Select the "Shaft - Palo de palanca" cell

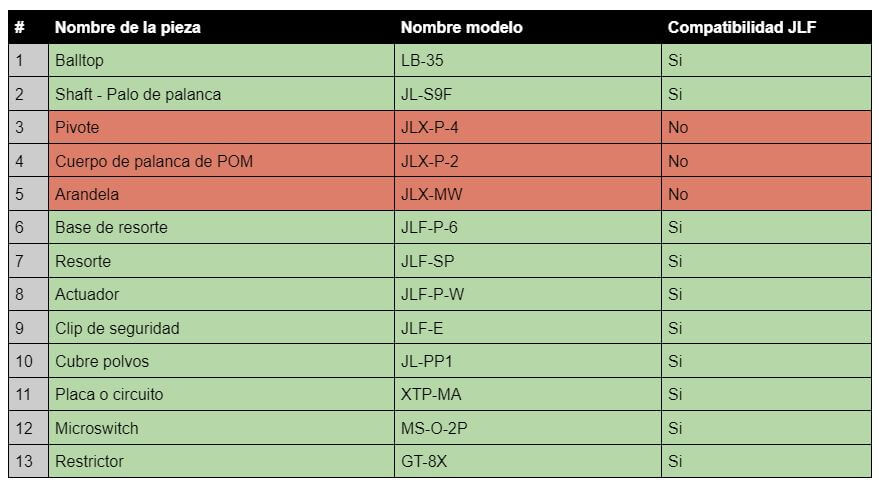[138, 94]
